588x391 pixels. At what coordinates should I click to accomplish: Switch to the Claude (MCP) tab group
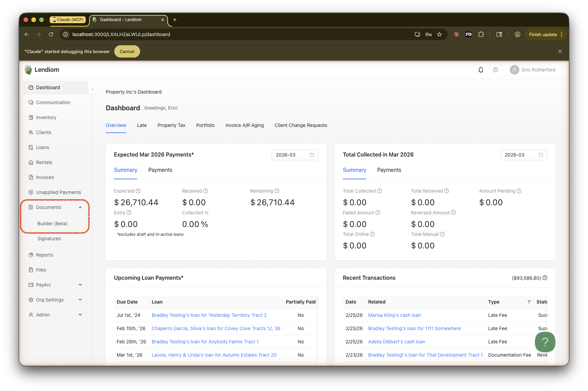click(68, 20)
